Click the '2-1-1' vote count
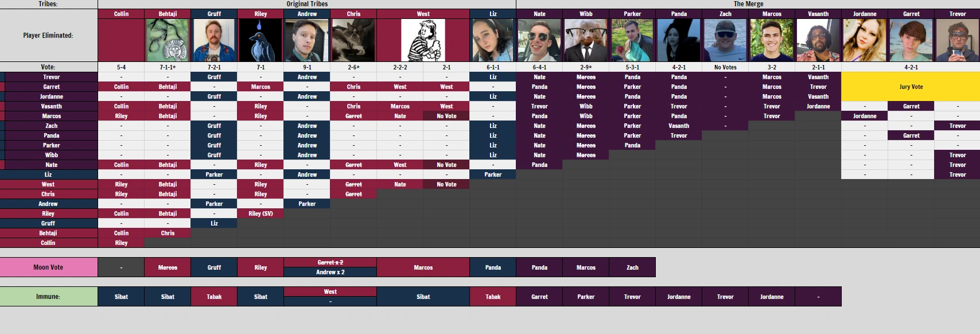 point(818,67)
